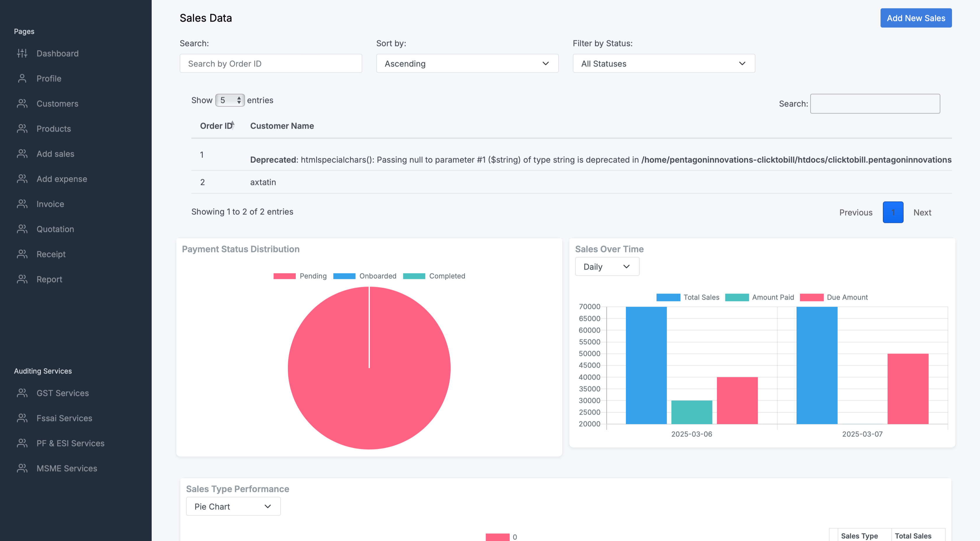The height and width of the screenshot is (541, 980).
Task: Click the Invoice sidebar icon
Action: coord(22,204)
